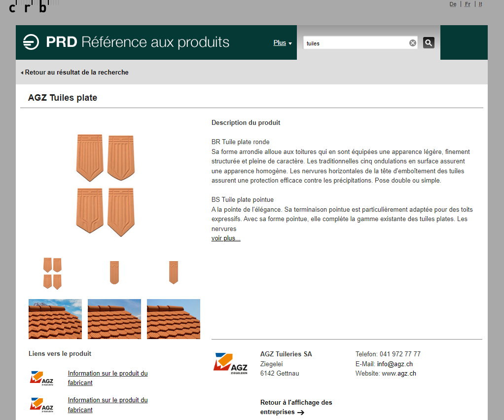Open the first roof photo with clouds
Screen dimensions: 504x420
[55, 319]
